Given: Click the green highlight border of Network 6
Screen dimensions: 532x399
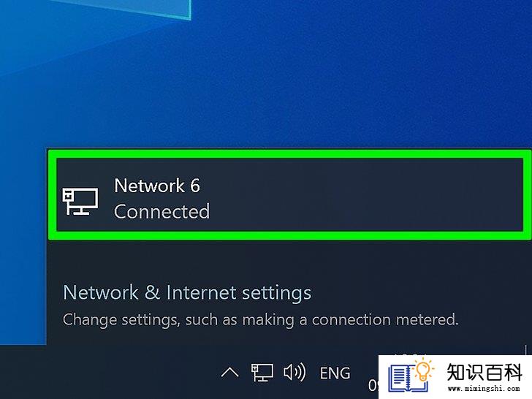Looking at the screenshot, I should pyautogui.click(x=289, y=154).
